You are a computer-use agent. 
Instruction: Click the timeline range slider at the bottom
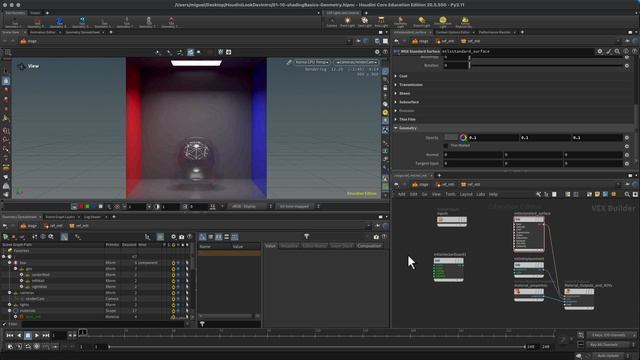click(317, 347)
